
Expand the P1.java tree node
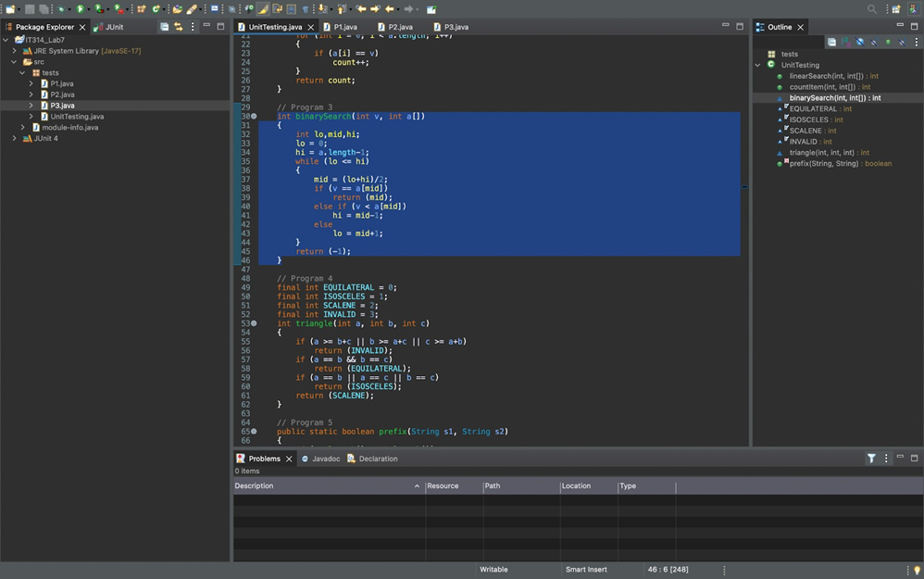coord(31,83)
